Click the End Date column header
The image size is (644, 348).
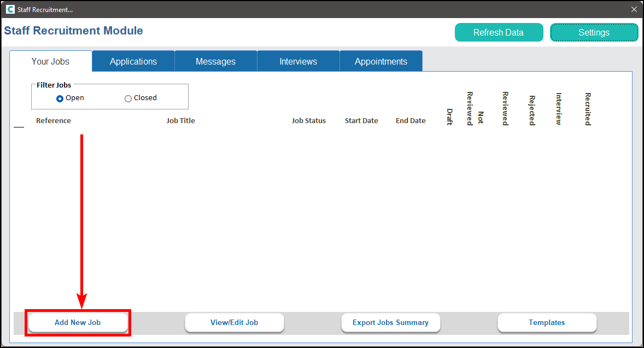[411, 120]
